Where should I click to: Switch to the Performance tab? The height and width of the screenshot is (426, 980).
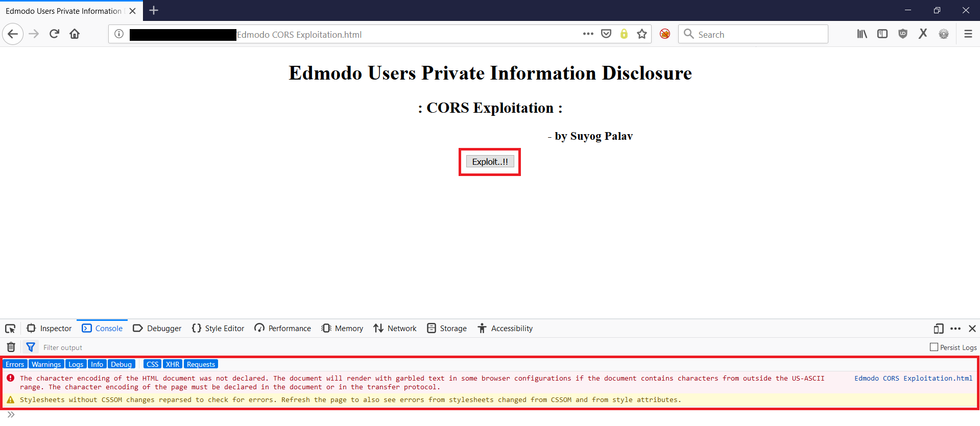pos(282,329)
